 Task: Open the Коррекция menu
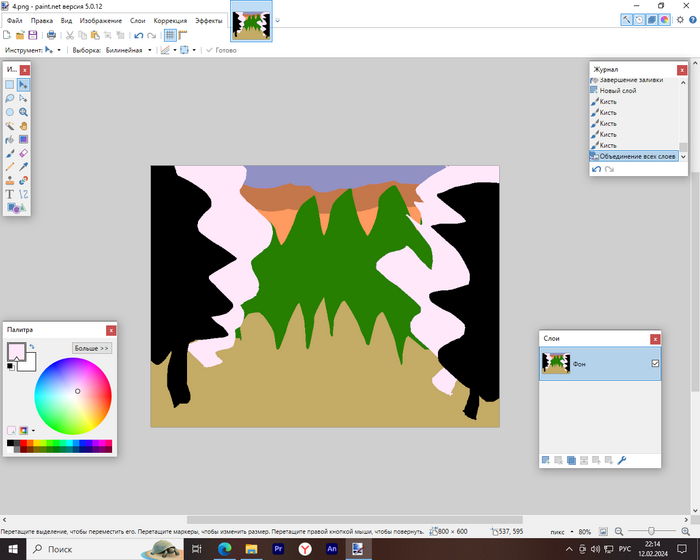pos(170,20)
